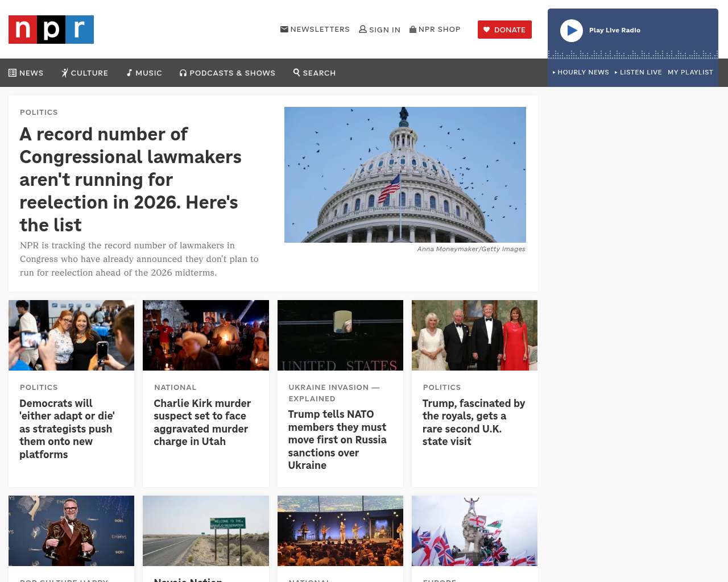728x582 pixels.
Task: Open Charlie Kirk murder suspect story
Action: (202, 422)
